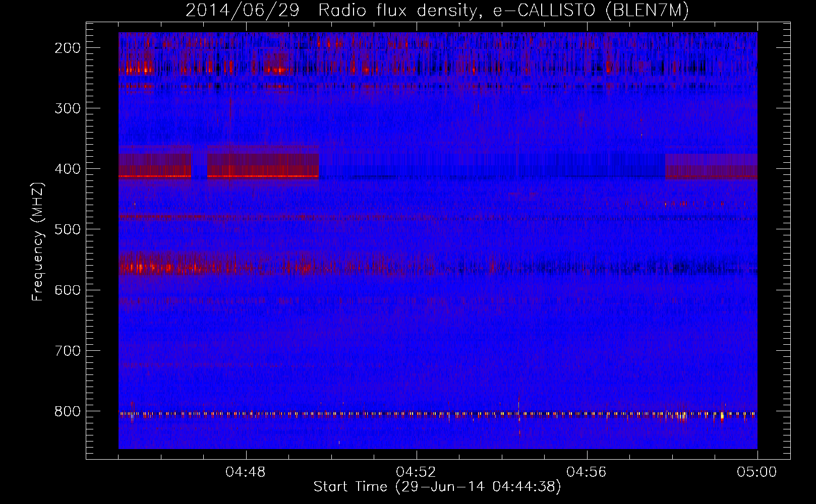Click the 'Start Time (29-Jun-14 04:44:38)' label
This screenshot has height=504, width=816.
tap(437, 487)
